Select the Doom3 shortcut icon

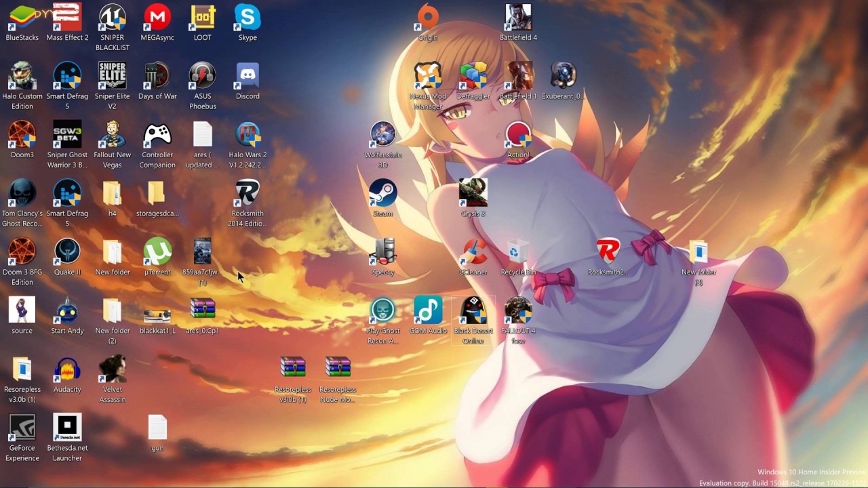click(x=22, y=135)
